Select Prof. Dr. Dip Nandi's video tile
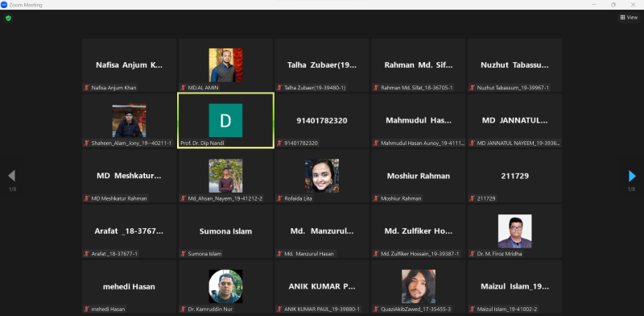 pos(225,120)
